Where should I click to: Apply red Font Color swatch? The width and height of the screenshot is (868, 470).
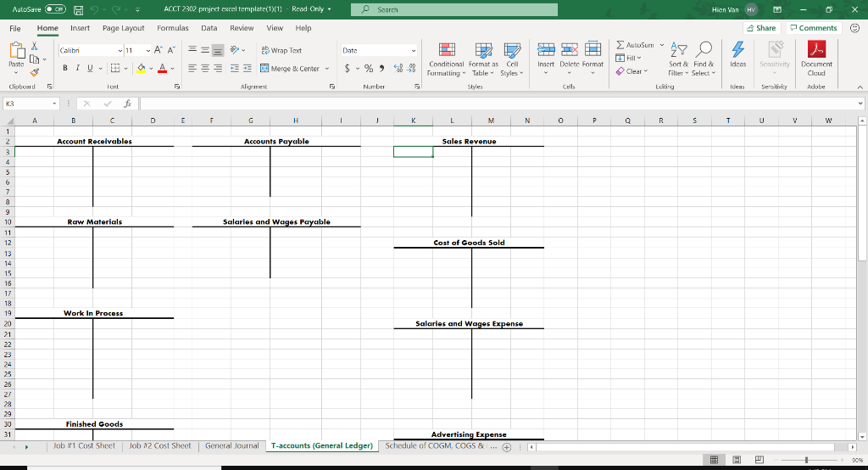[162, 68]
